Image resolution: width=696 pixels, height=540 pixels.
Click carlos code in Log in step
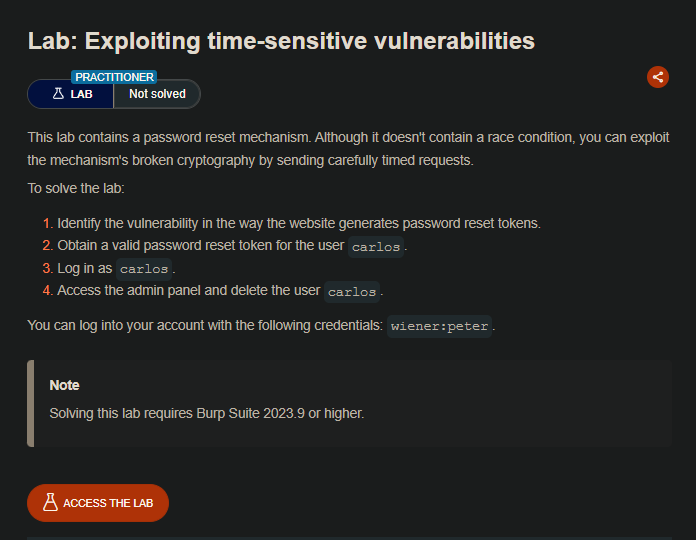pyautogui.click(x=144, y=269)
